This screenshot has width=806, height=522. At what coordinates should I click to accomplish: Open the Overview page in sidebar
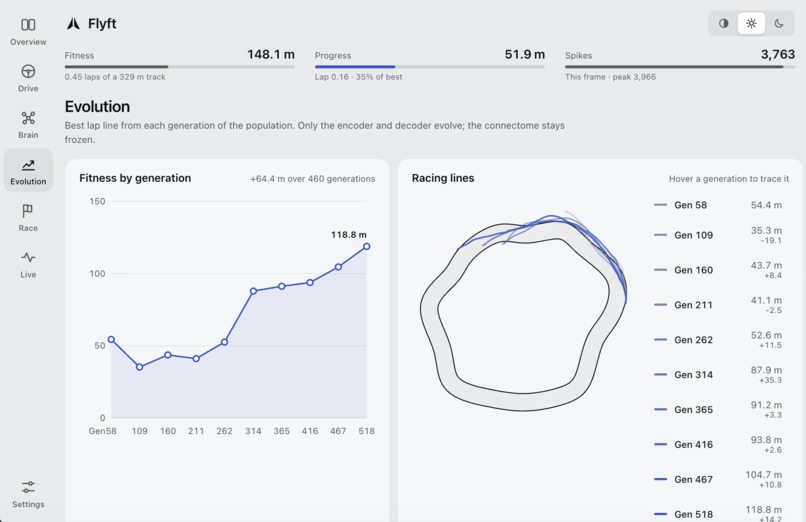click(x=28, y=31)
